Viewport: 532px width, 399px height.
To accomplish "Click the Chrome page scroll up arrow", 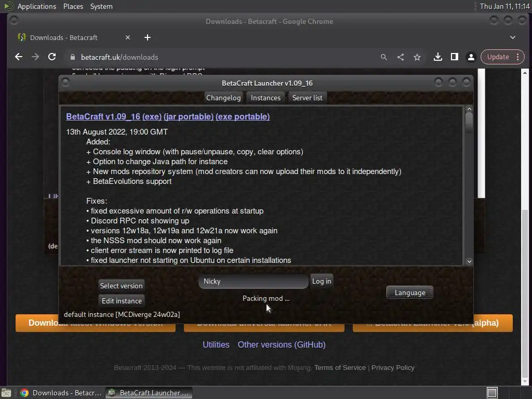I will click(525, 73).
